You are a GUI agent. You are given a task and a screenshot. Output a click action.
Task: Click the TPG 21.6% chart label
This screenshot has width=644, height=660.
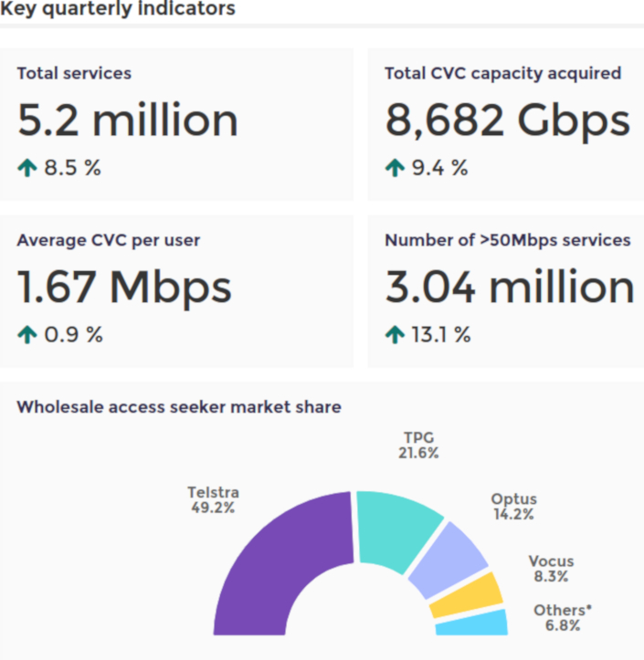tap(417, 445)
